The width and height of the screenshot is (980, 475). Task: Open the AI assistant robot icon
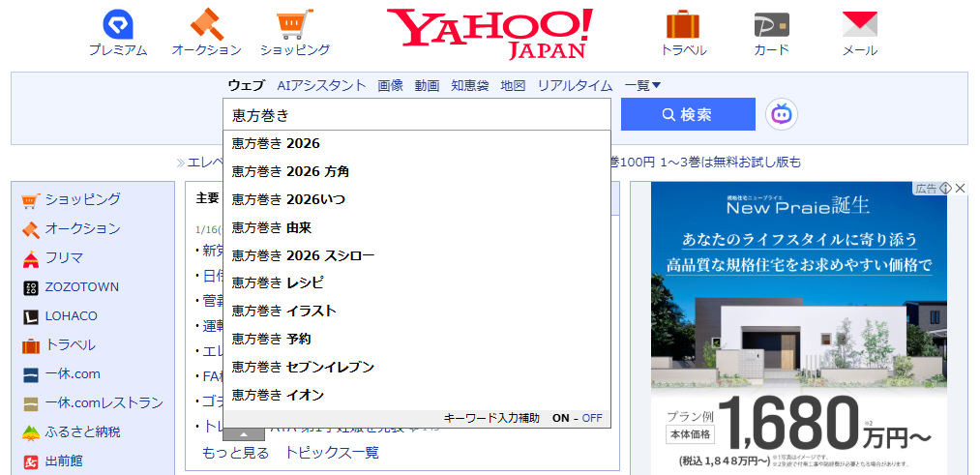click(782, 114)
